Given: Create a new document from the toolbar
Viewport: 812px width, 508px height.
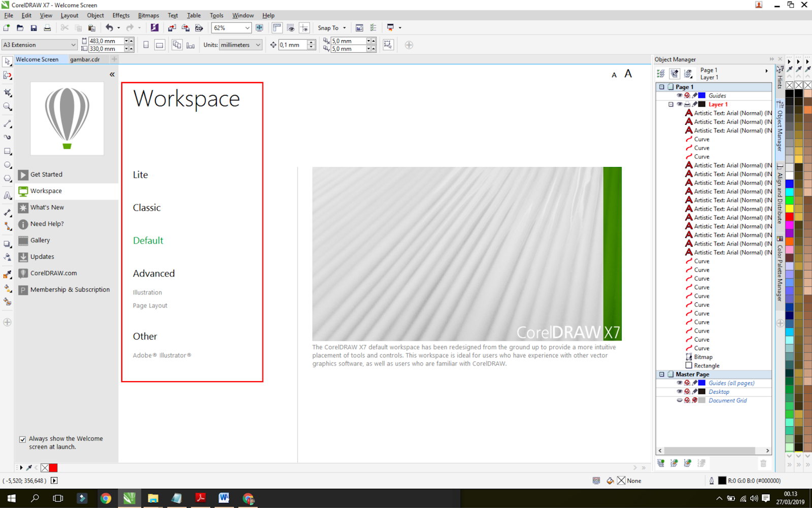Looking at the screenshot, I should coord(7,28).
